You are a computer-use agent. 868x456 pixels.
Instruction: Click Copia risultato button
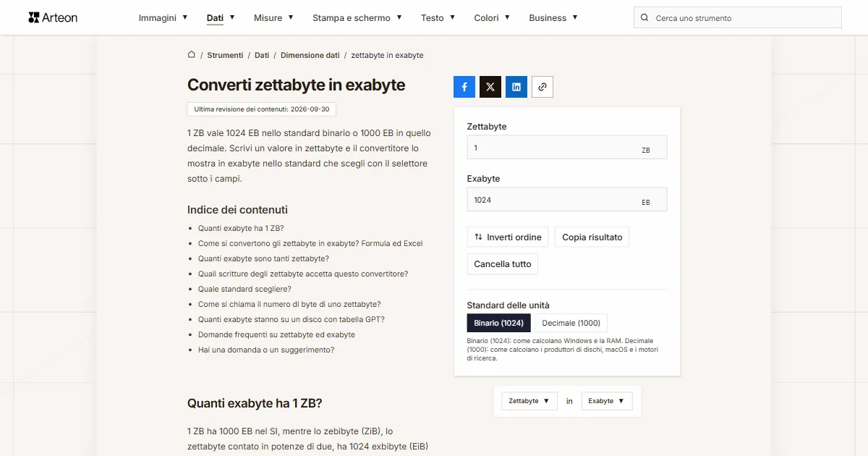point(592,237)
